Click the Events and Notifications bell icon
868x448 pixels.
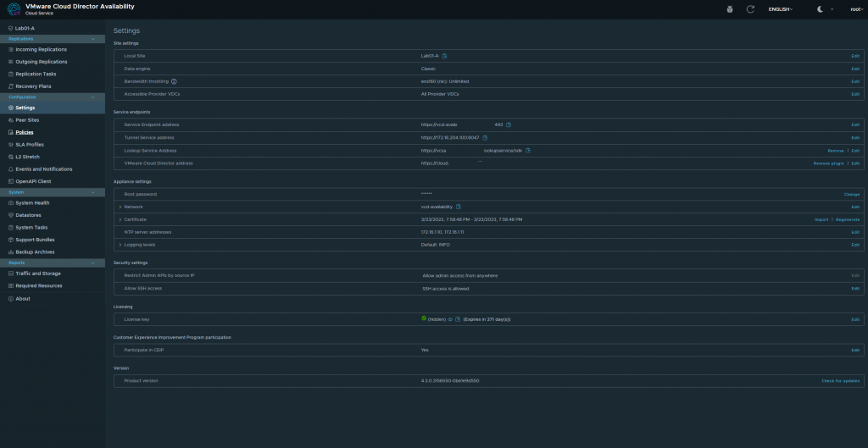(11, 169)
